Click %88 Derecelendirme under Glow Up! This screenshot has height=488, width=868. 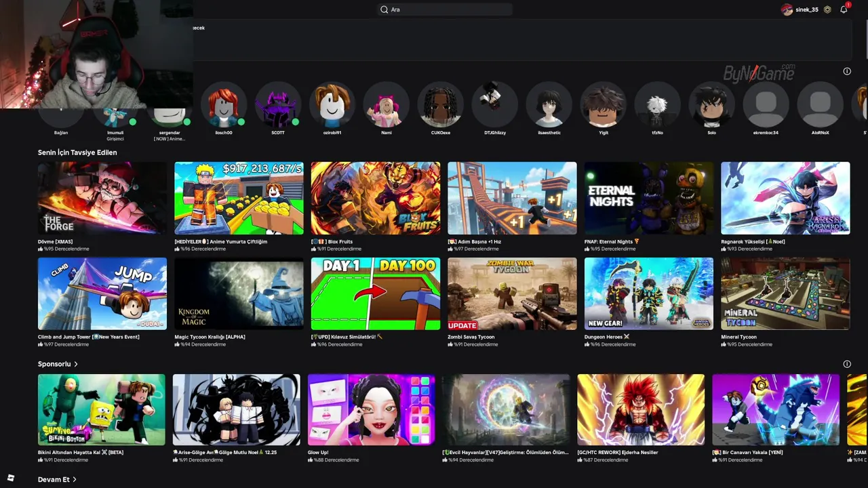point(335,460)
